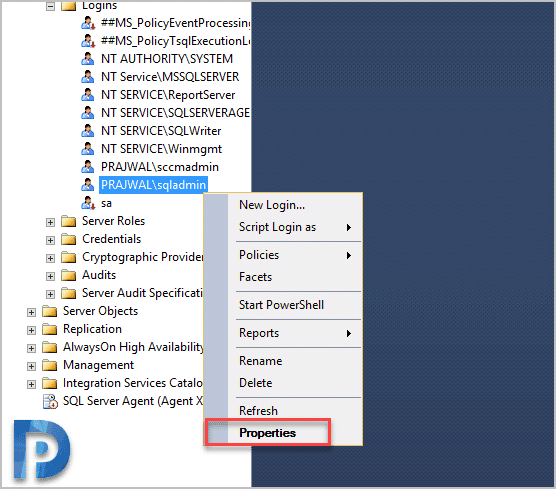556x489 pixels.
Task: Click the Replication folder icon
Action: point(49,329)
